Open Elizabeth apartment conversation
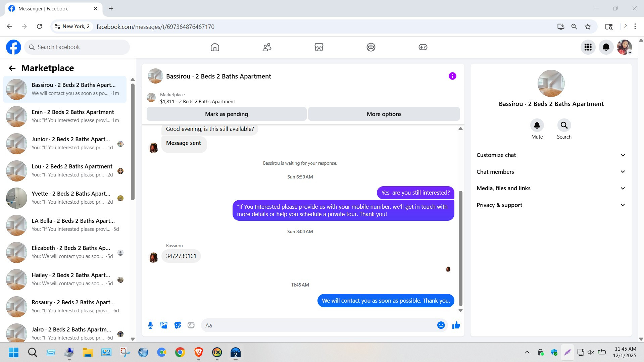This screenshot has height=362, width=644. tap(65, 252)
